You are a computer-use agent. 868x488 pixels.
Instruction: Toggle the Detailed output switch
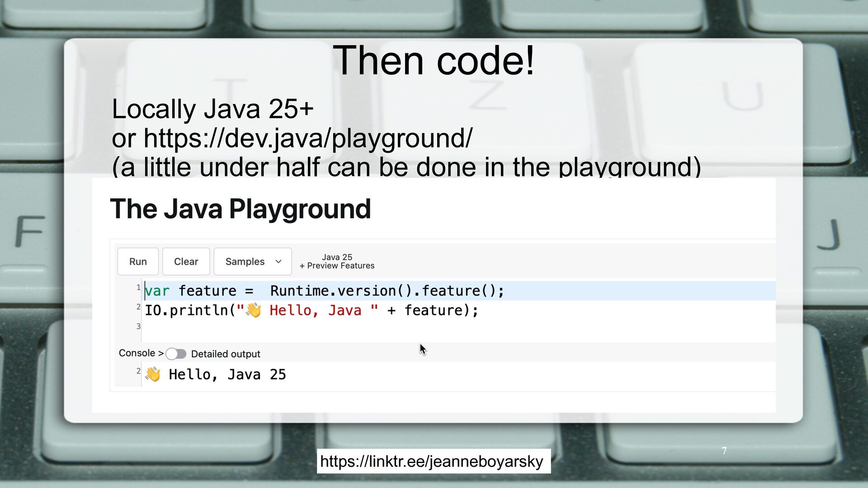176,354
